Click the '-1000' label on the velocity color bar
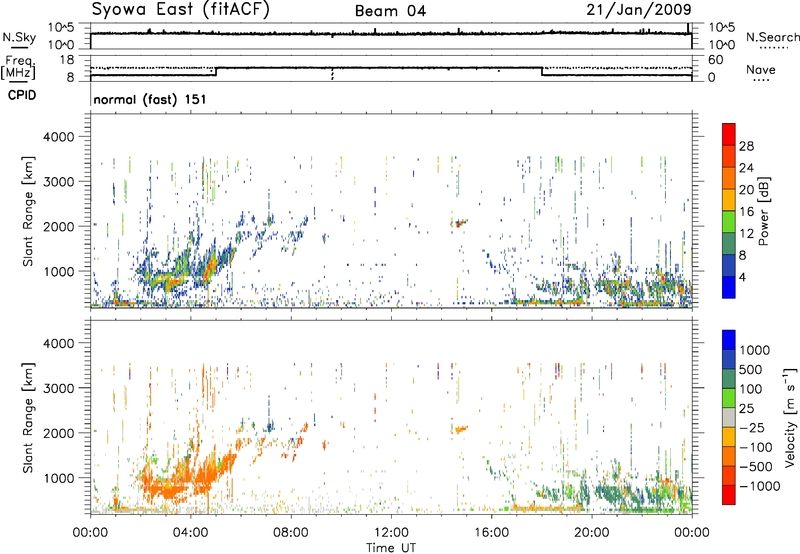 (x=759, y=486)
